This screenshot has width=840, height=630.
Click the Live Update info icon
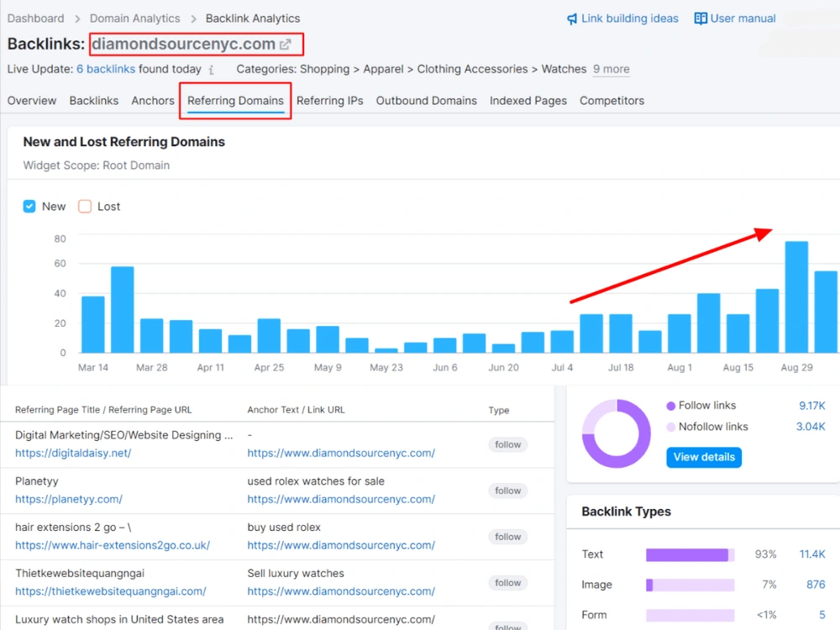212,70
